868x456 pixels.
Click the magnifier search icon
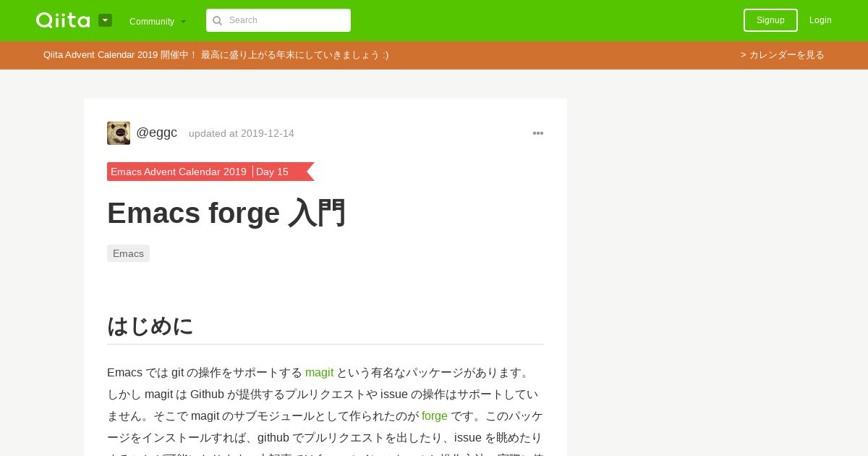[217, 20]
